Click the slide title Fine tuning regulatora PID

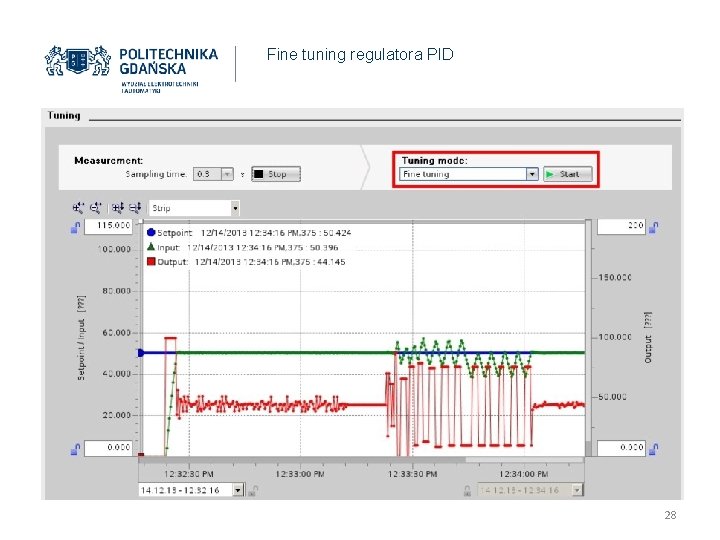pos(360,55)
